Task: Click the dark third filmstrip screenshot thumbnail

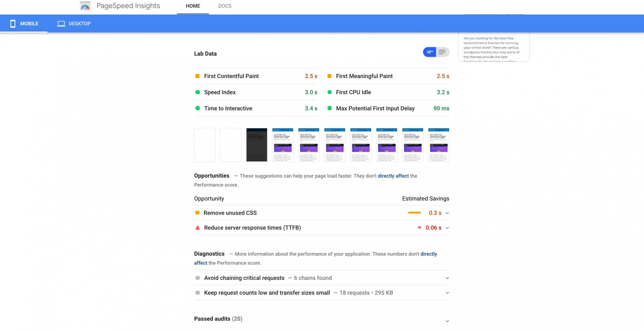Action: [x=257, y=145]
